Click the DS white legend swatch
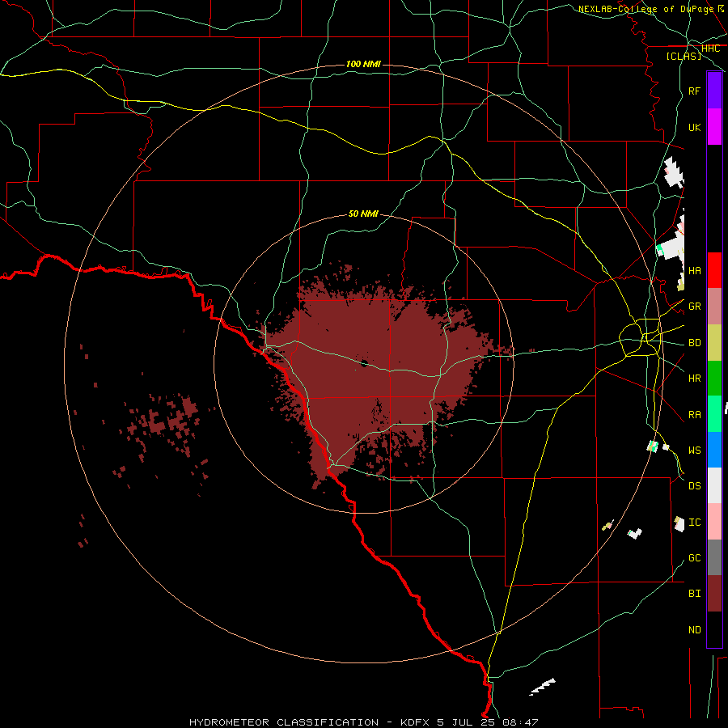Viewport: 728px width, 728px height. (x=714, y=485)
